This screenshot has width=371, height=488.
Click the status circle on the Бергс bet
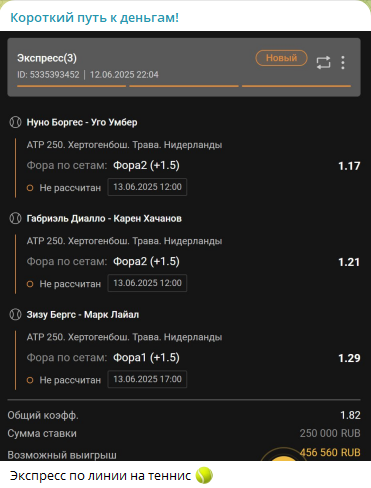pyautogui.click(x=30, y=380)
